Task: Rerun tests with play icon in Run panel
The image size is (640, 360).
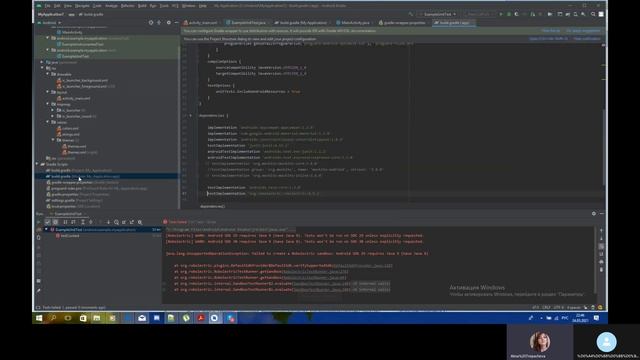Action: pos(38,222)
